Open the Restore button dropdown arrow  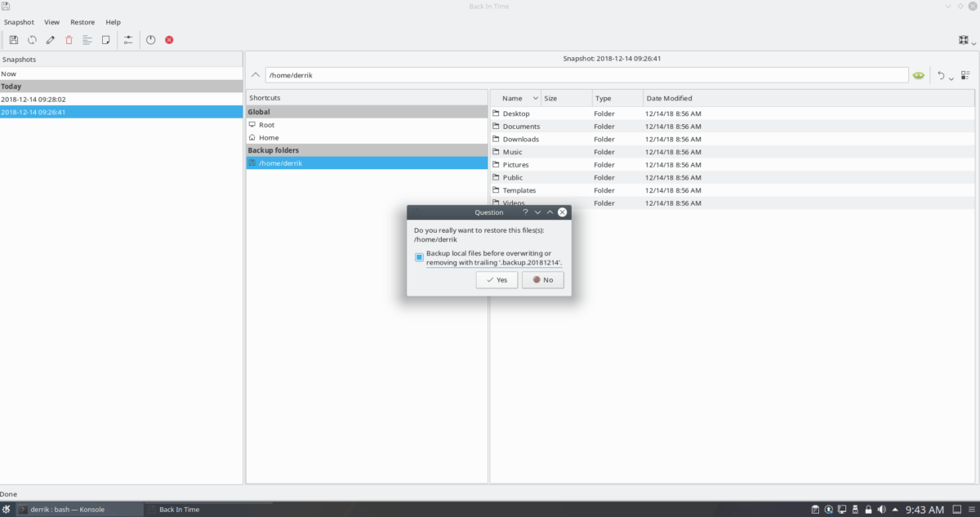(x=951, y=78)
